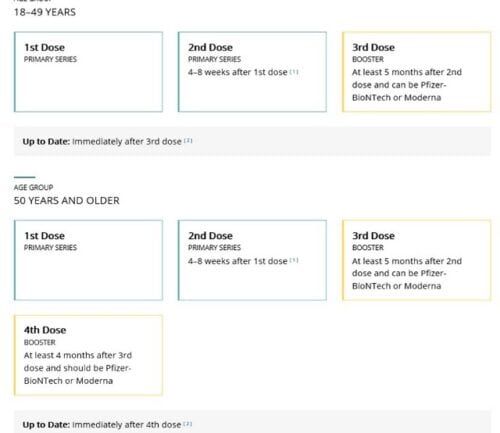The image size is (500, 433).
Task: Select the 50 and older 3rd Dose booster card
Action: point(416,260)
